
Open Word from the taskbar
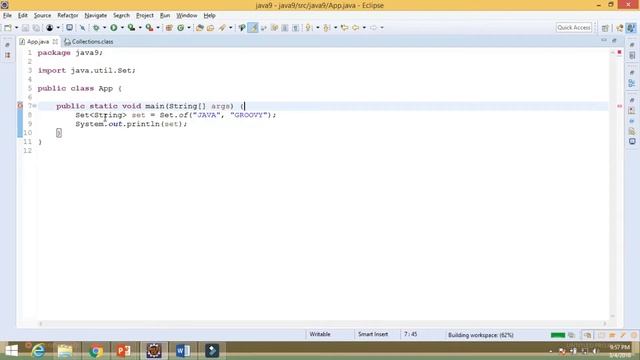pos(183,351)
